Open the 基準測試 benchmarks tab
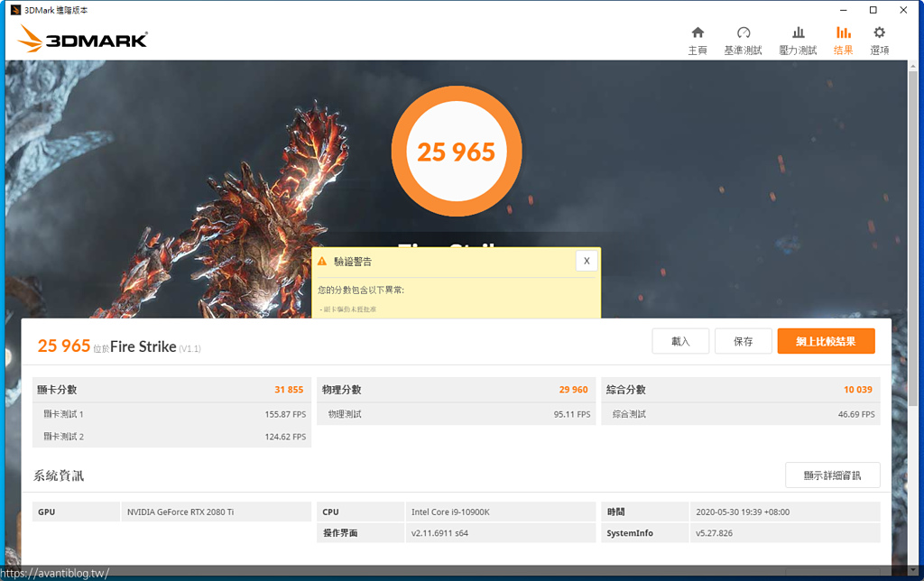Screen dimensions: 924x581 tap(744, 41)
